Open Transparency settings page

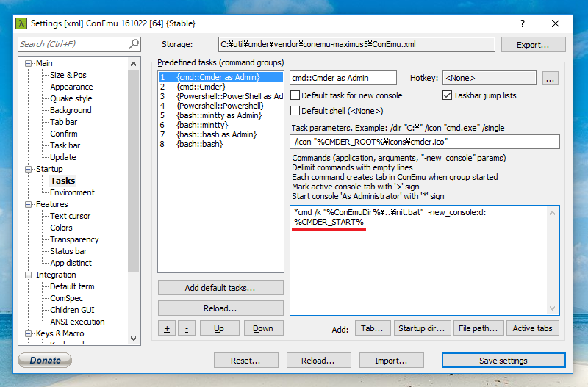pos(74,239)
